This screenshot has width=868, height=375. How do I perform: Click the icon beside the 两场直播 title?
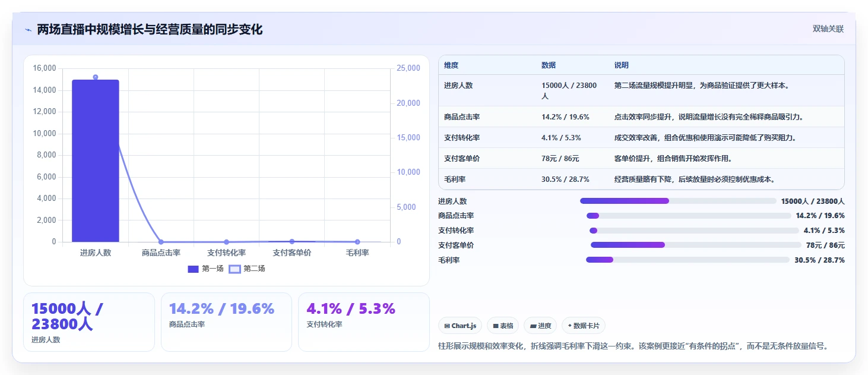[x=28, y=30]
